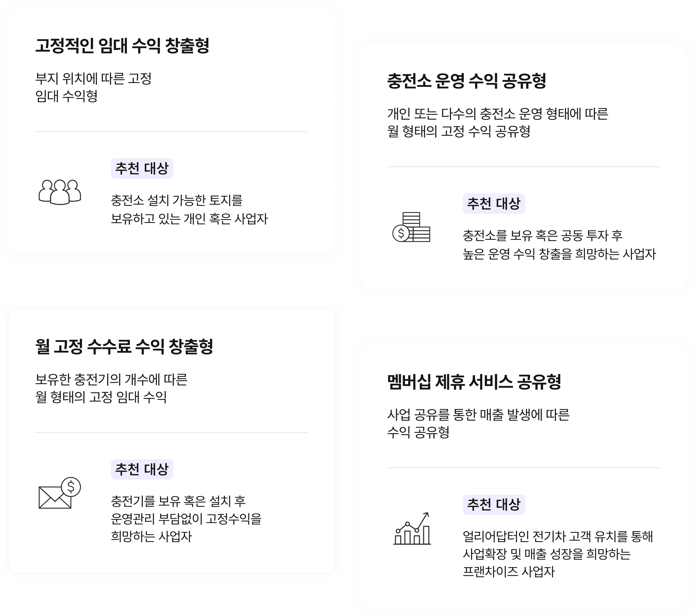Select the 월 고정 수수료 수익 창출형 heading
This screenshot has width=695, height=616.
pos(124,347)
